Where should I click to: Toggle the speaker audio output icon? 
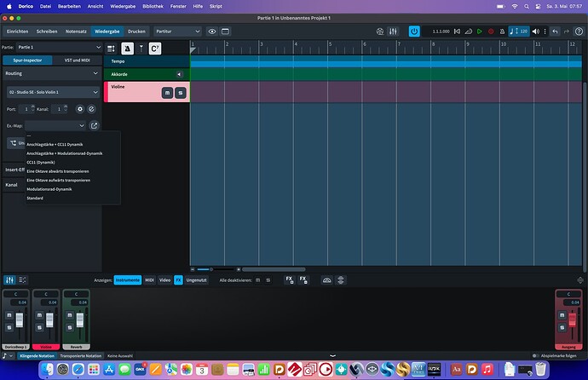point(536,32)
